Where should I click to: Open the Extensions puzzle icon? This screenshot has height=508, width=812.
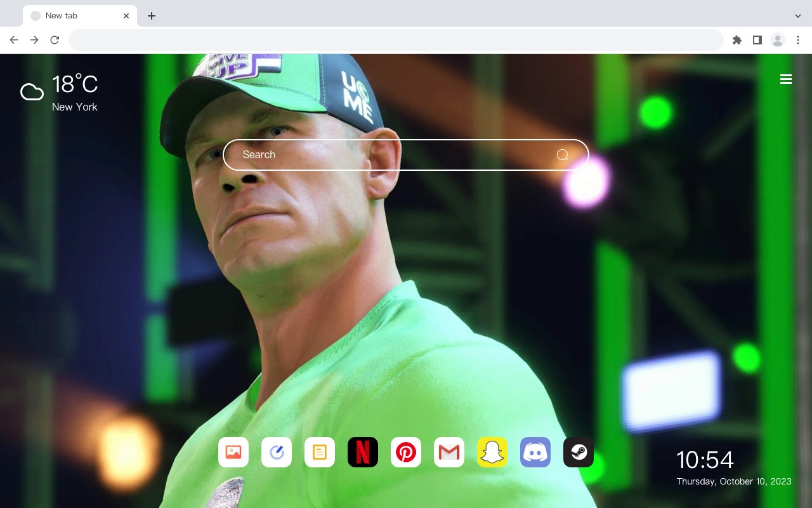coord(737,40)
